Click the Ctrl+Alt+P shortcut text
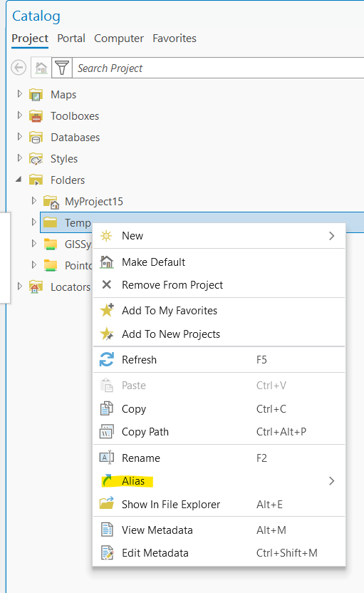 pyautogui.click(x=281, y=431)
